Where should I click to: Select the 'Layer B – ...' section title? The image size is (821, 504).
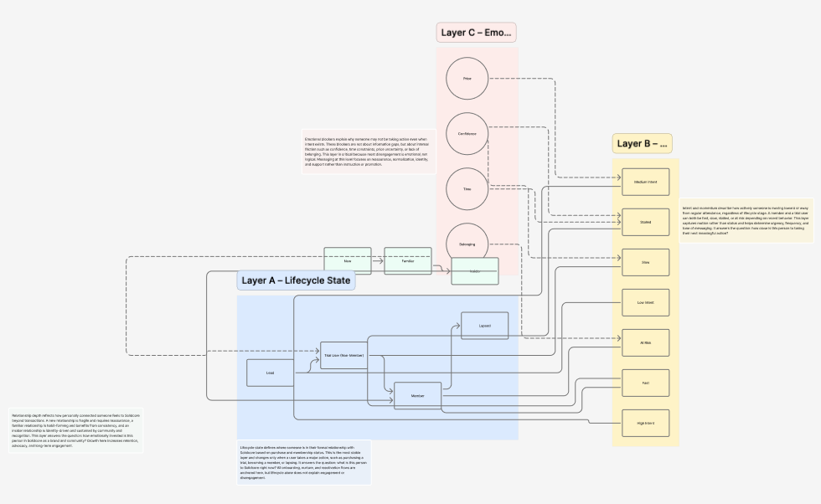643,143
